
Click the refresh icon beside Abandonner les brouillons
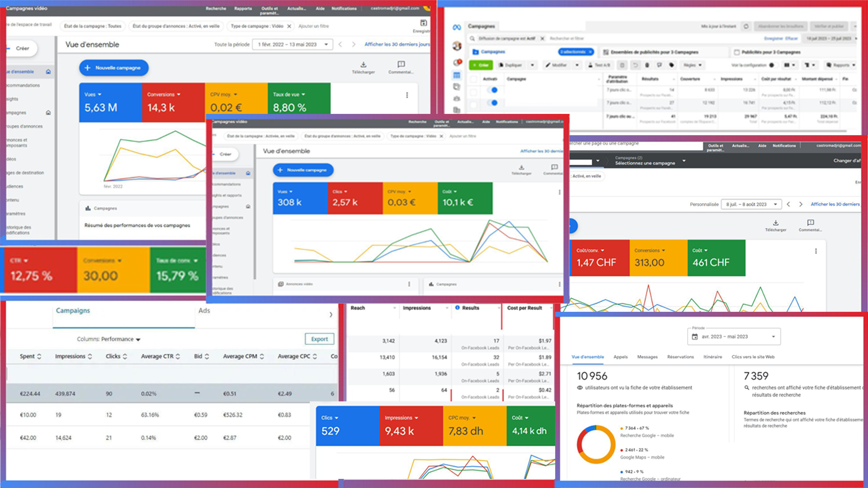746,26
